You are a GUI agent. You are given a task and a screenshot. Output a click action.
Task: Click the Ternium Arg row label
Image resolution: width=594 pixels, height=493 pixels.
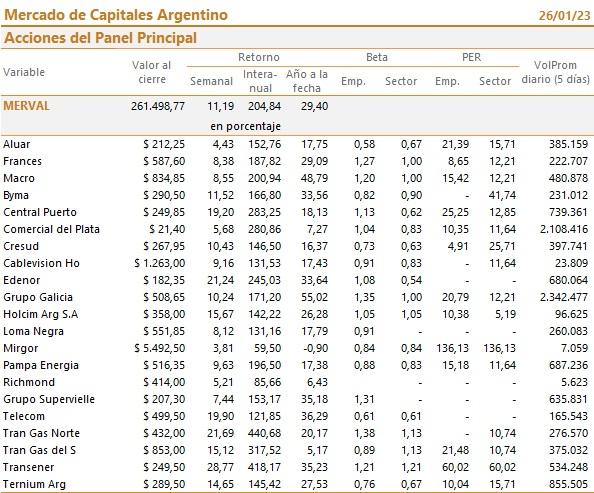click(x=34, y=484)
